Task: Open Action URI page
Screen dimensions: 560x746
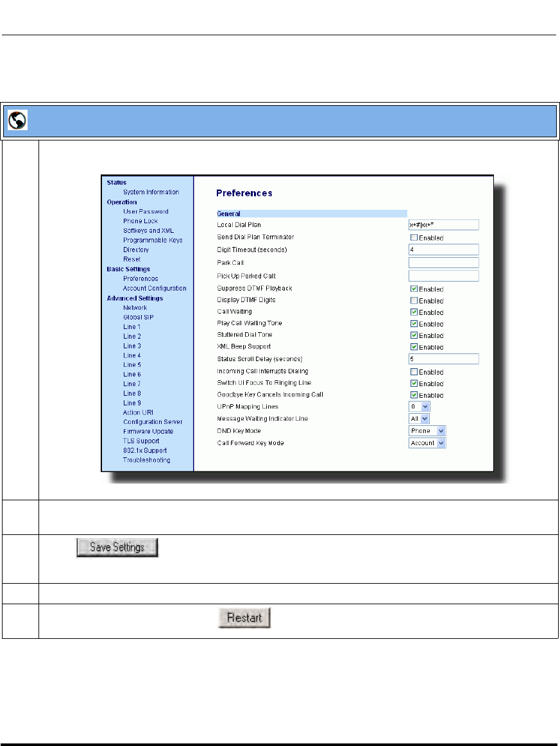Action: [138, 412]
